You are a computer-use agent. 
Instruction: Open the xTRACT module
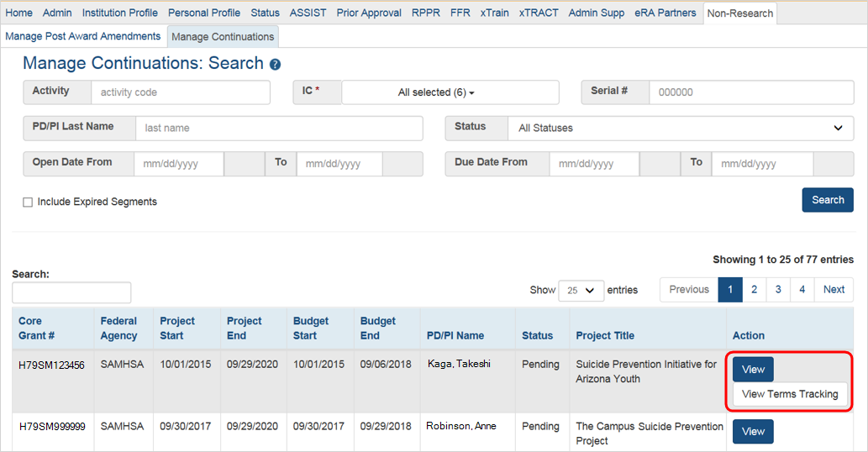[x=539, y=13]
